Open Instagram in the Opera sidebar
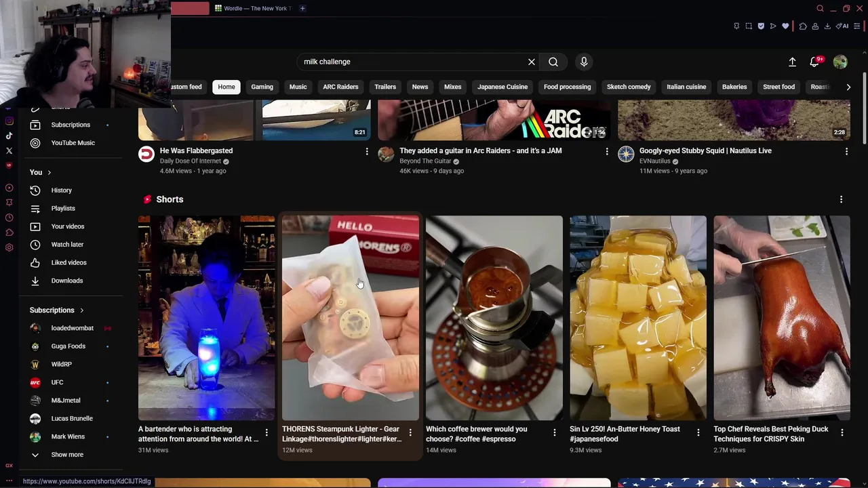Viewport: 868px width, 488px height. pos(9,121)
